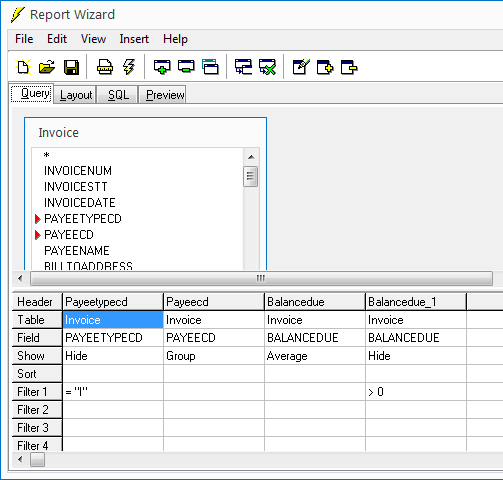Save the report with the floppy disk icon
This screenshot has width=503, height=480.
(71, 67)
